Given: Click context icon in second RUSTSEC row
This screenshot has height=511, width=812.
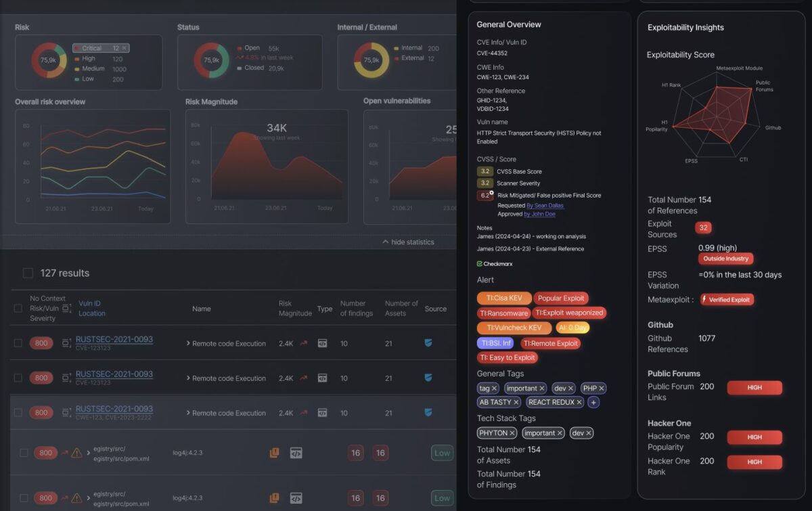Looking at the screenshot, I should 66,378.
